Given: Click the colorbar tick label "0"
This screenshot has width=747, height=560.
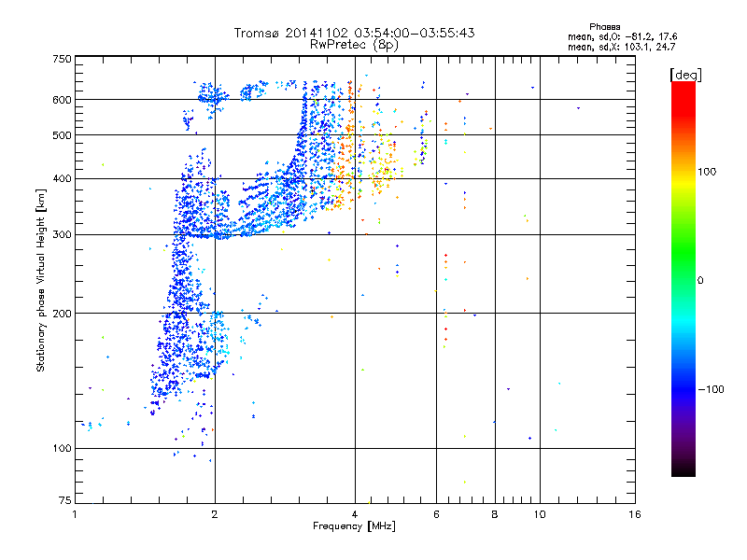Looking at the screenshot, I should tap(700, 280).
